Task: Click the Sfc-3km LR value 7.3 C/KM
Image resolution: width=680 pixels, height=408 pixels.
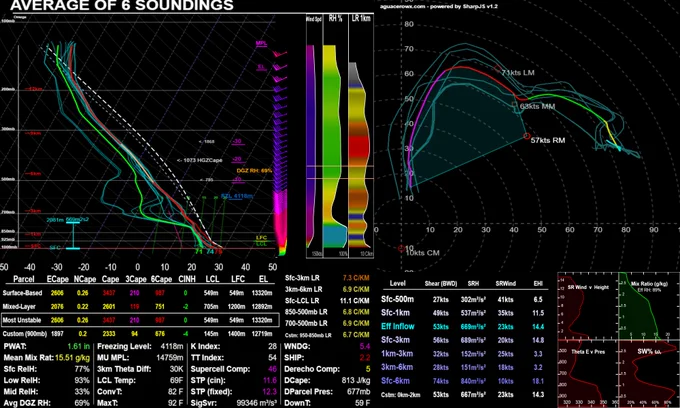Action: click(356, 278)
